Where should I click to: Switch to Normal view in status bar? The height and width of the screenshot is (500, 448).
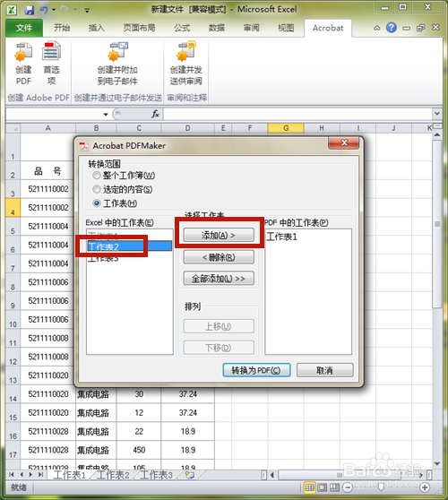click(x=309, y=487)
